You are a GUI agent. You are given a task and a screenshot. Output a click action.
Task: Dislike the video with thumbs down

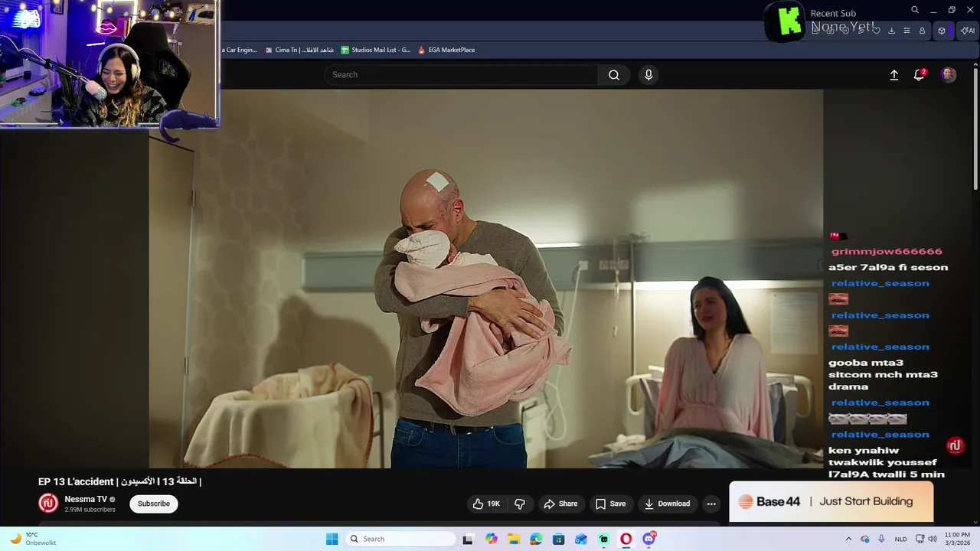click(520, 504)
